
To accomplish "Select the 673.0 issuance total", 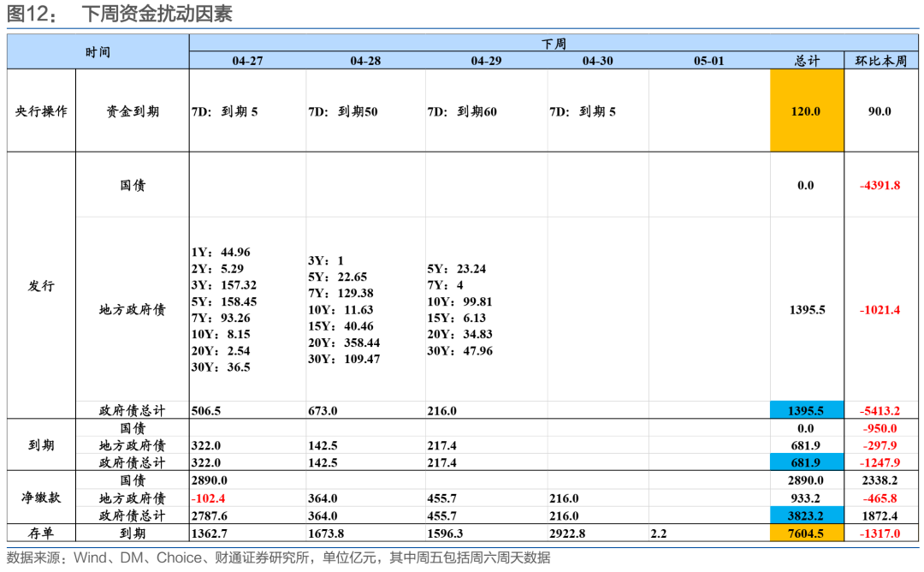I will pos(323,410).
